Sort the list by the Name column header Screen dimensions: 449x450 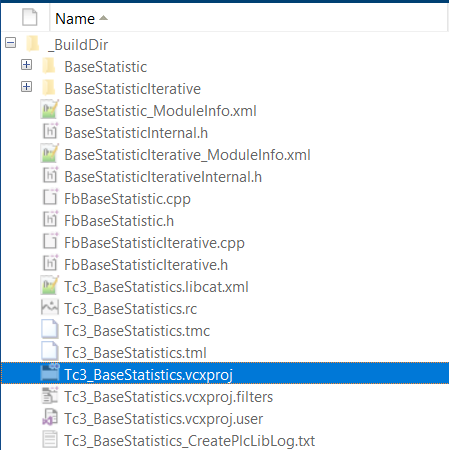(x=75, y=18)
